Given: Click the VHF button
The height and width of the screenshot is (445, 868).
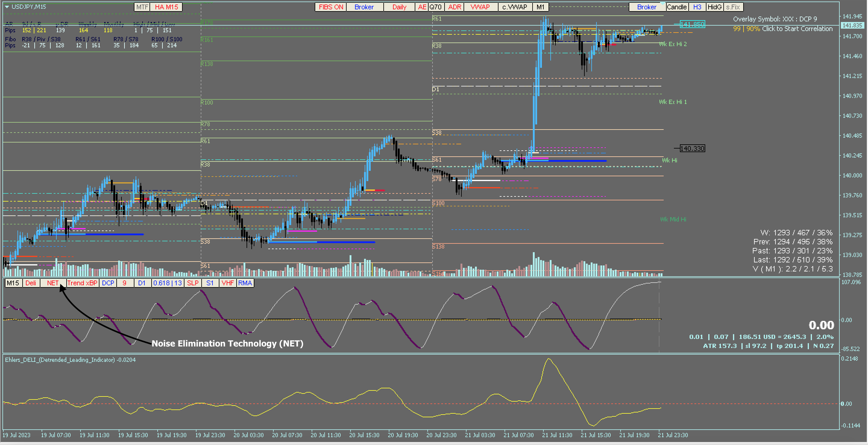Looking at the screenshot, I should coord(228,283).
